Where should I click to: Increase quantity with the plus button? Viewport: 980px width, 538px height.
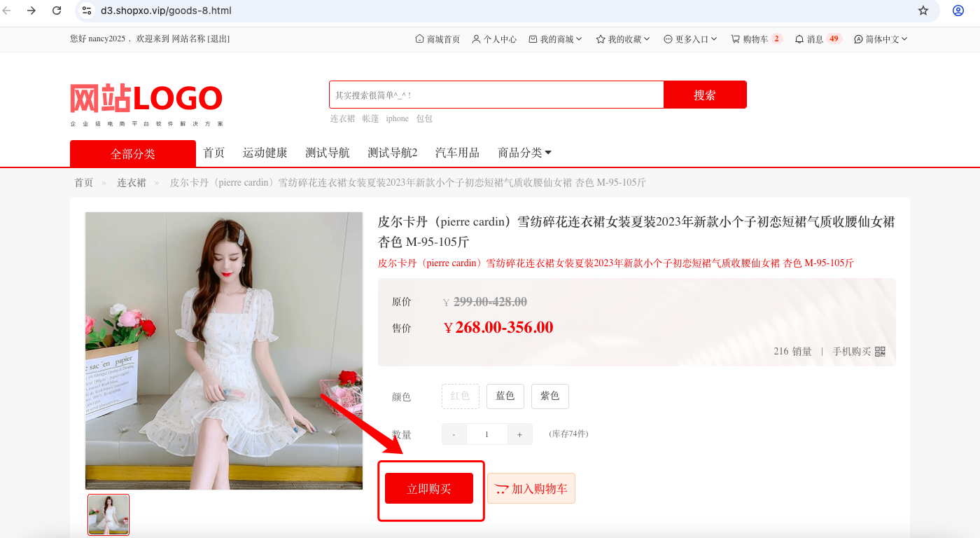[x=519, y=434]
